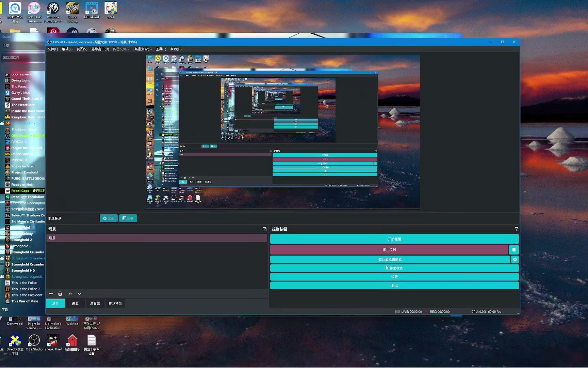Select The Forest in Steam library
Image resolution: width=588 pixels, height=368 pixels.
click(x=19, y=87)
